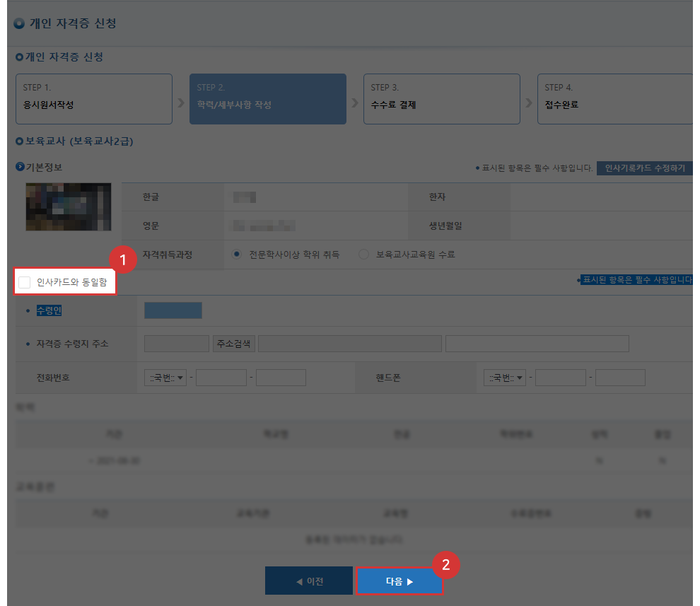Click the detailed address input field
Viewport: 700px width, 606px height.
(536, 343)
